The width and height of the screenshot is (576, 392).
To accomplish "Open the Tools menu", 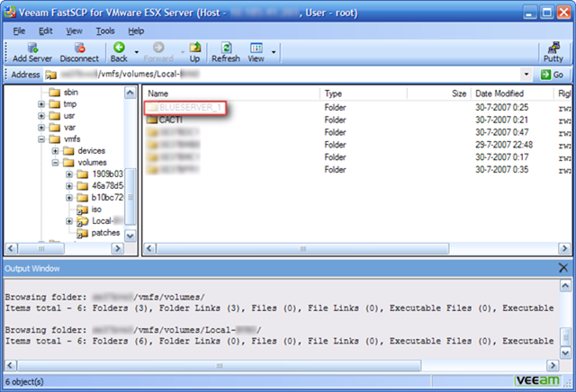I will click(105, 31).
